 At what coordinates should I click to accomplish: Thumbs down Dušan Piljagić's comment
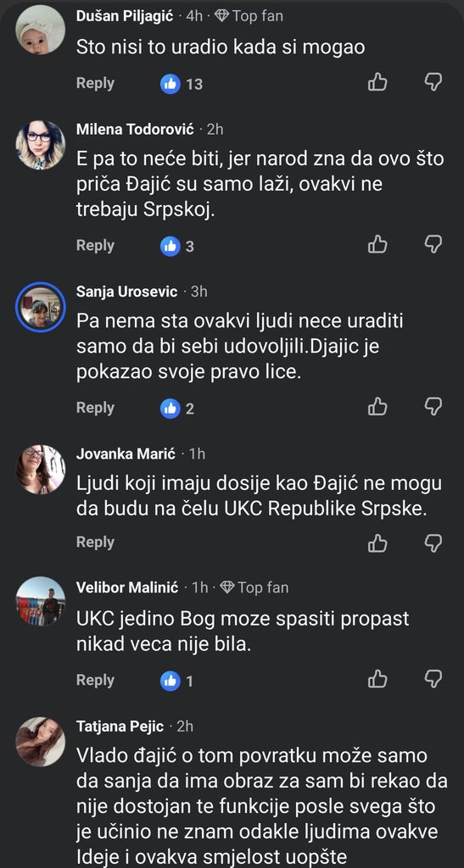(x=433, y=82)
